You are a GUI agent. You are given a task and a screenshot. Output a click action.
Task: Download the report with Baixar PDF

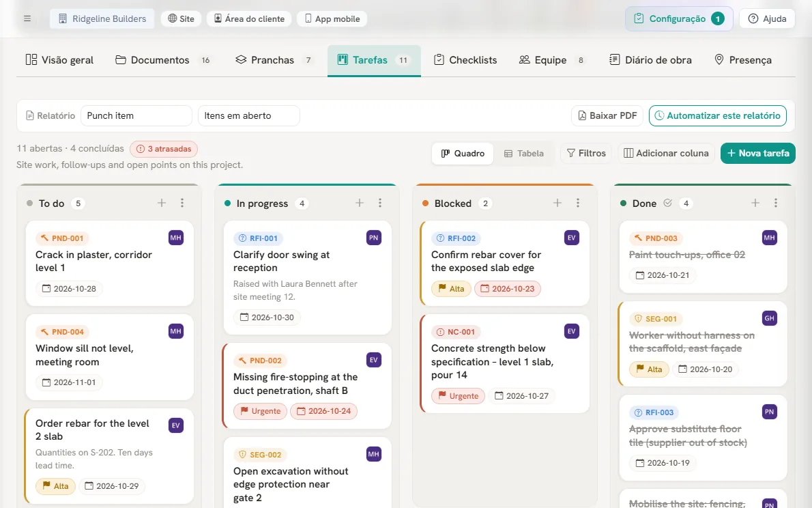(607, 115)
